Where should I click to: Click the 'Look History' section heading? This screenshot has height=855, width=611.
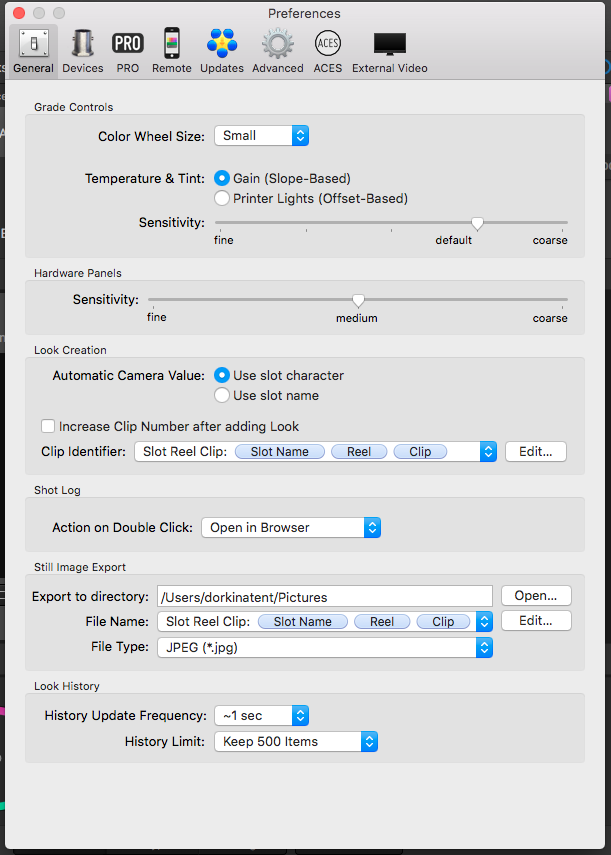[x=66, y=686]
